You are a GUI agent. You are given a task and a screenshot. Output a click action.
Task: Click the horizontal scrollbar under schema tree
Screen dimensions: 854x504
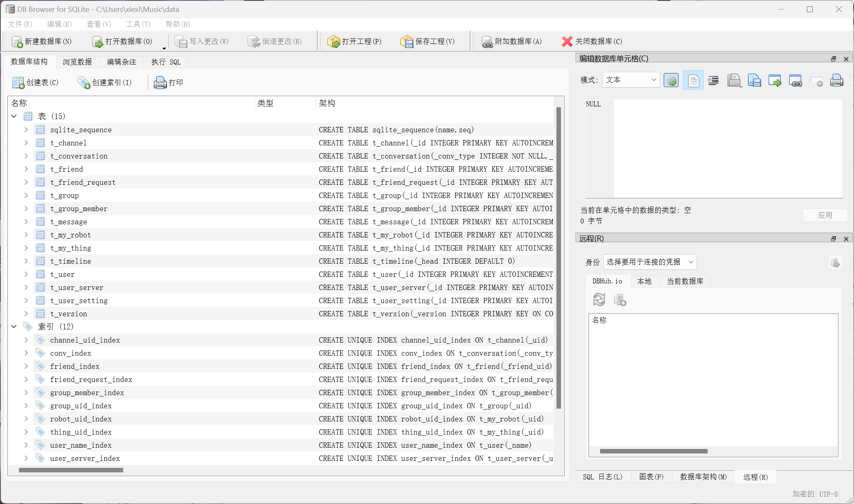(71, 470)
